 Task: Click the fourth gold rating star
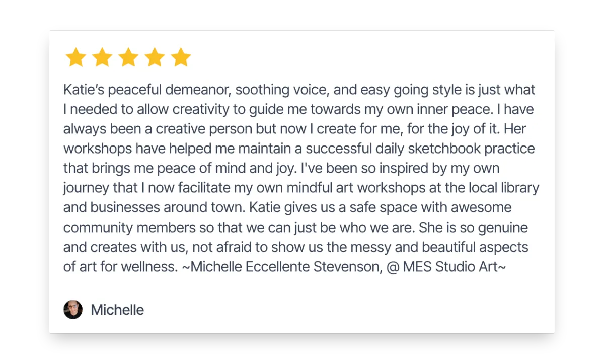155,57
